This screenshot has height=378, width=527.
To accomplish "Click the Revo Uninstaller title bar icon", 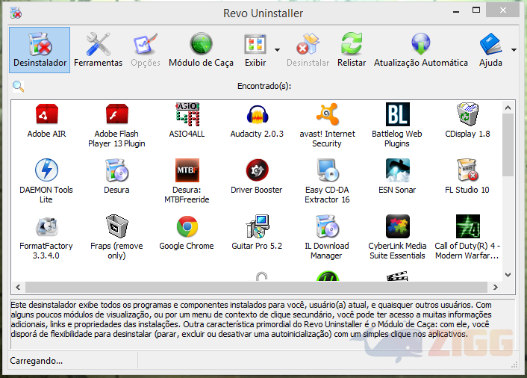I will [16, 13].
